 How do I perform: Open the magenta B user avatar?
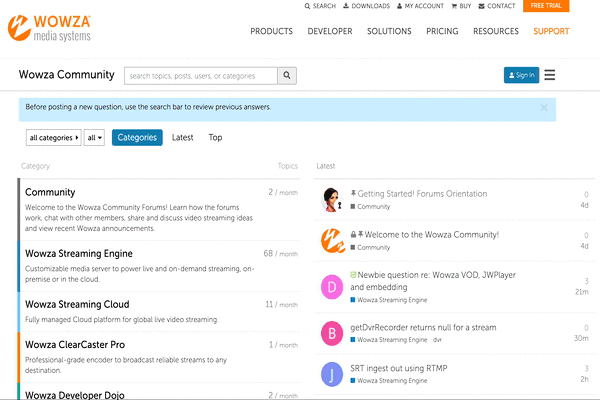tap(332, 332)
